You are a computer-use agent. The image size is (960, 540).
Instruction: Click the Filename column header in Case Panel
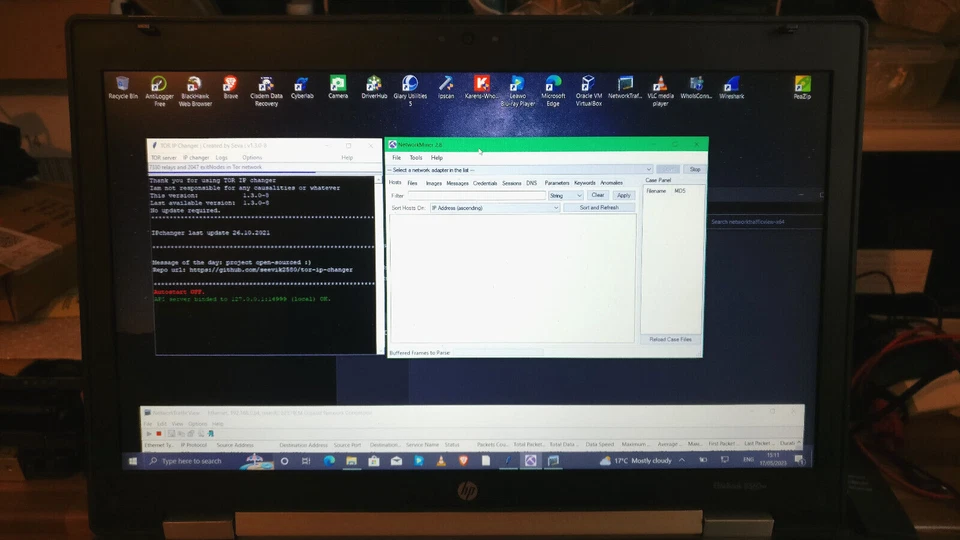656,191
